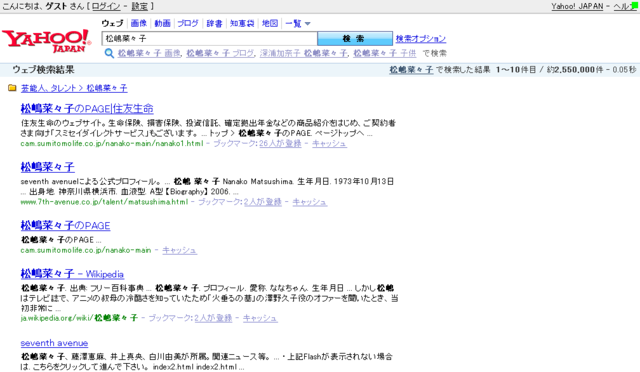Select the ウェブ search tab

pyautogui.click(x=112, y=23)
